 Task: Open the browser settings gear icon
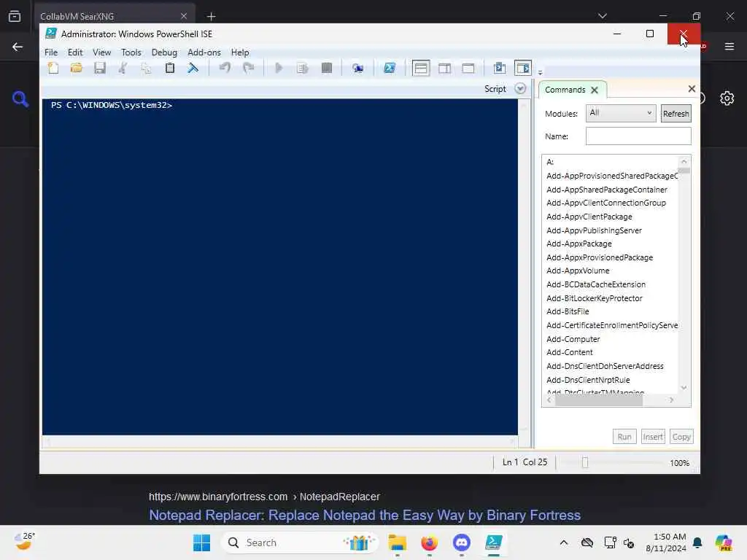point(727,98)
